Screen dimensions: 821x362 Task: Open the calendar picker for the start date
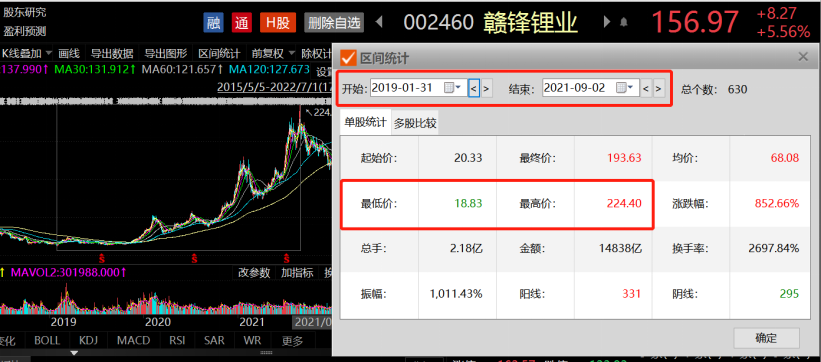point(452,88)
